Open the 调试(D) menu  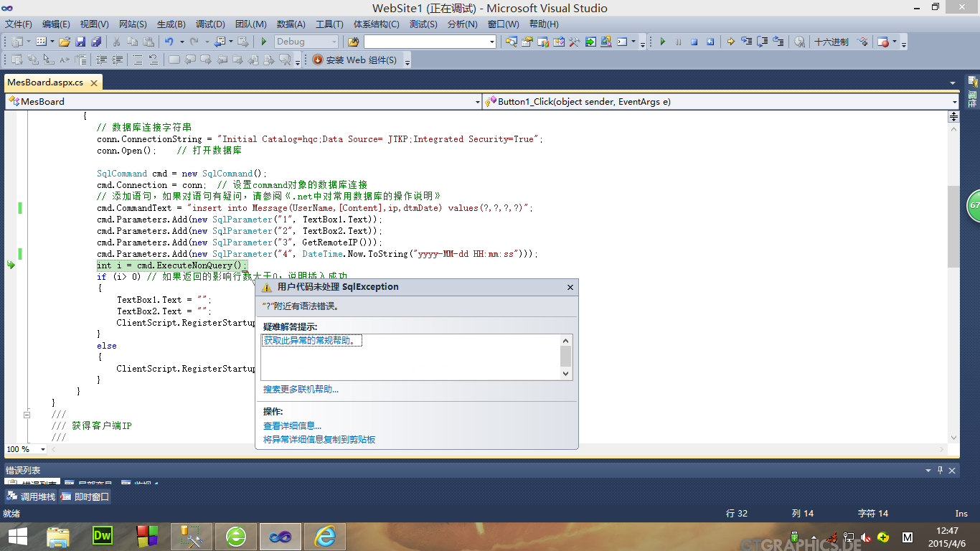pos(211,24)
